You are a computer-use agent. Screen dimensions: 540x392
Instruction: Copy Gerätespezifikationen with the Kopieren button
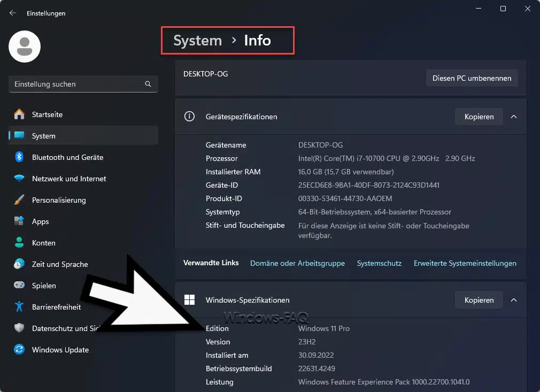(x=479, y=117)
